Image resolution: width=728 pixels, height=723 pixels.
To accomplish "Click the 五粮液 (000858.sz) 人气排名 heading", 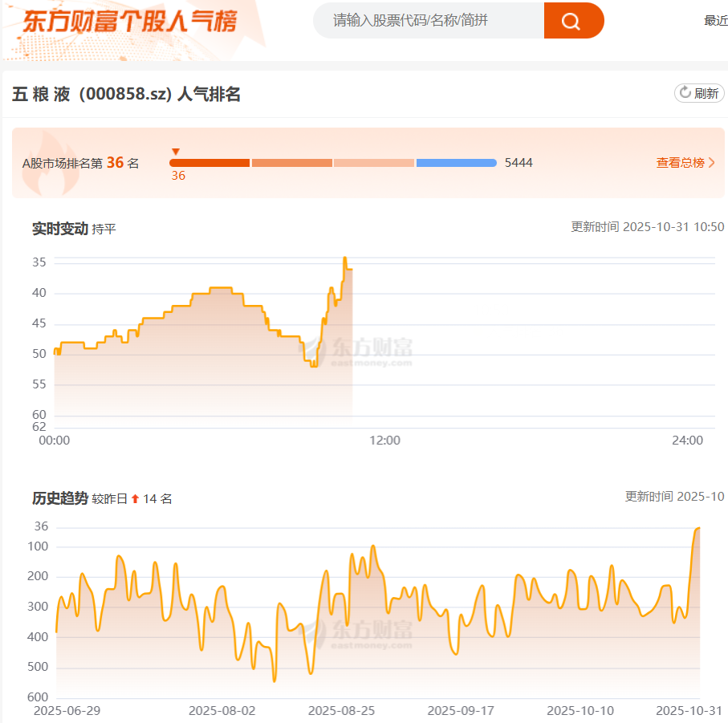I will point(126,94).
